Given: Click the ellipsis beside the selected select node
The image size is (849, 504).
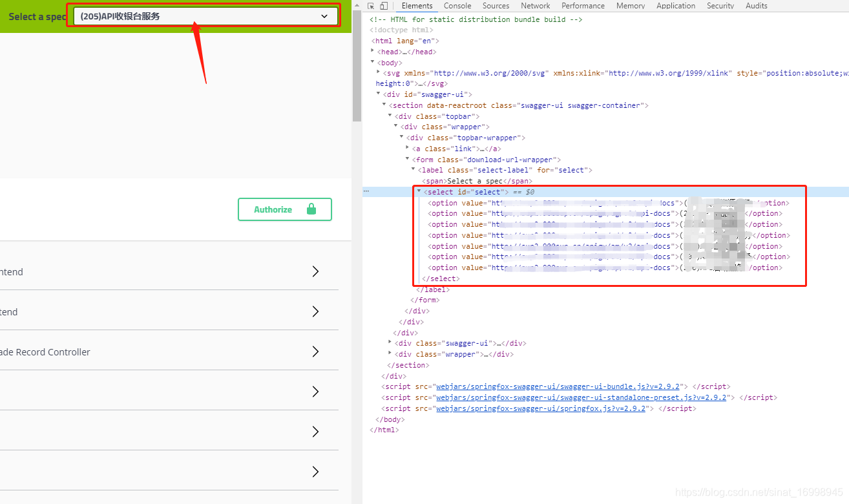Looking at the screenshot, I should point(366,192).
